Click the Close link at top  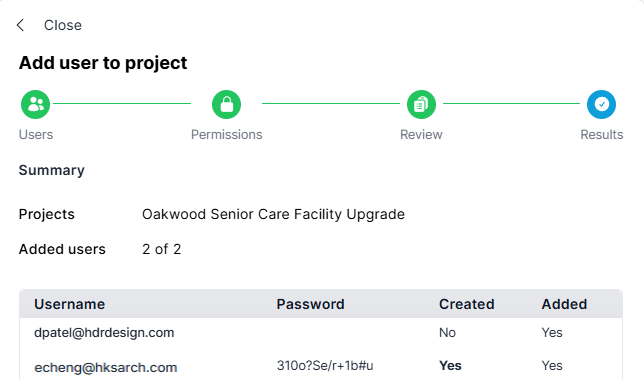tap(63, 25)
